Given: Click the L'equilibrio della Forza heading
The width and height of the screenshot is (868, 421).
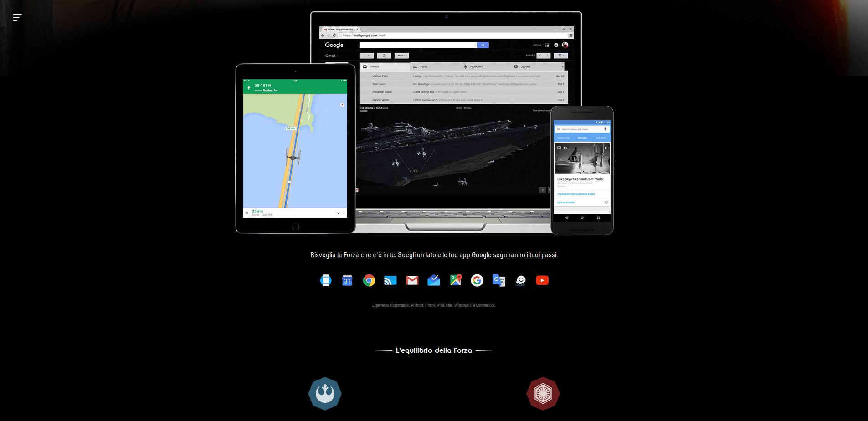Looking at the screenshot, I should 434,350.
